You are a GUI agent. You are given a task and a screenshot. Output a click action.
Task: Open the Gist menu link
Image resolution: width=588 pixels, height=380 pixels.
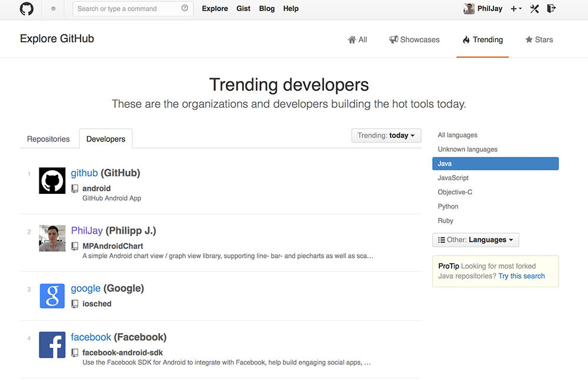[x=243, y=9]
